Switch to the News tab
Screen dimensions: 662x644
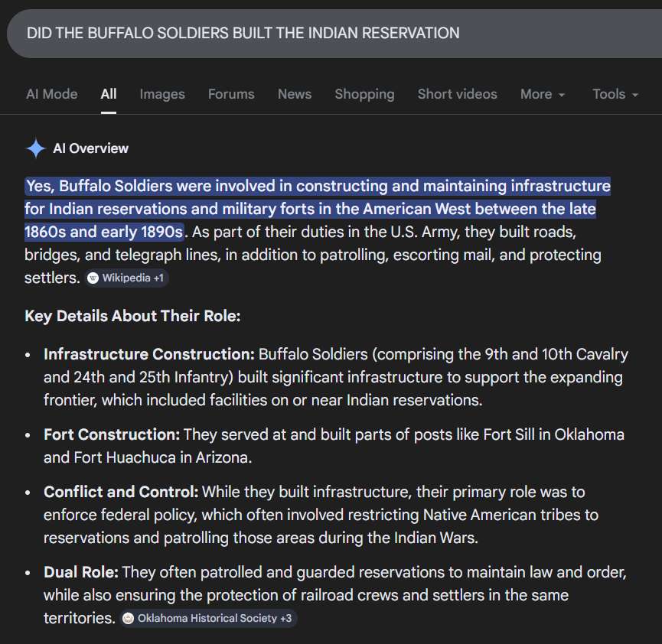coord(295,94)
